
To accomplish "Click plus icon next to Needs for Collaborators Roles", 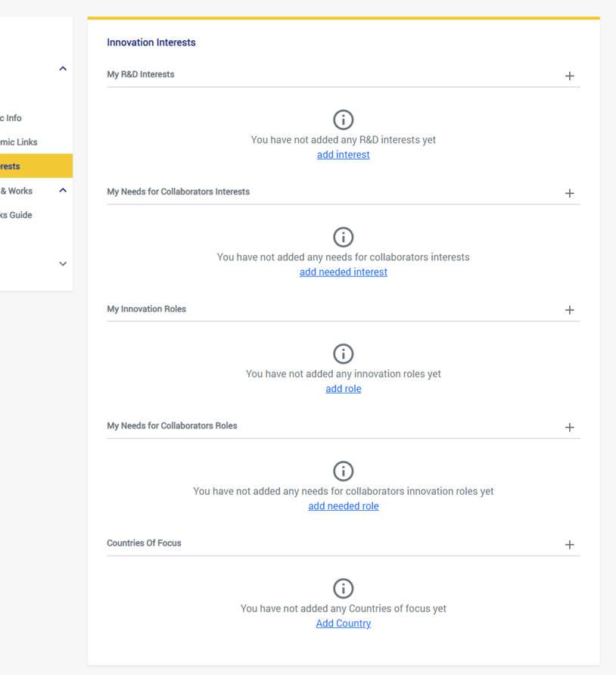I will click(569, 428).
